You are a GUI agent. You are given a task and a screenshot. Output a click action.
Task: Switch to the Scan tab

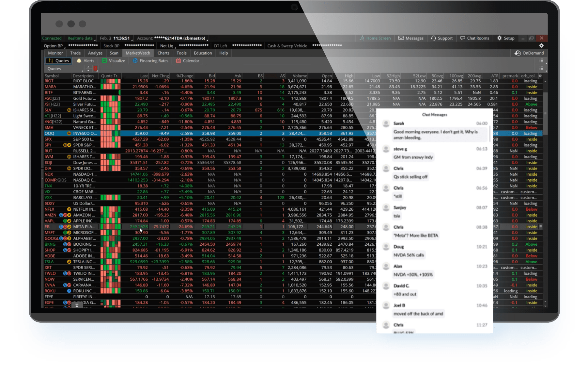[x=114, y=53]
